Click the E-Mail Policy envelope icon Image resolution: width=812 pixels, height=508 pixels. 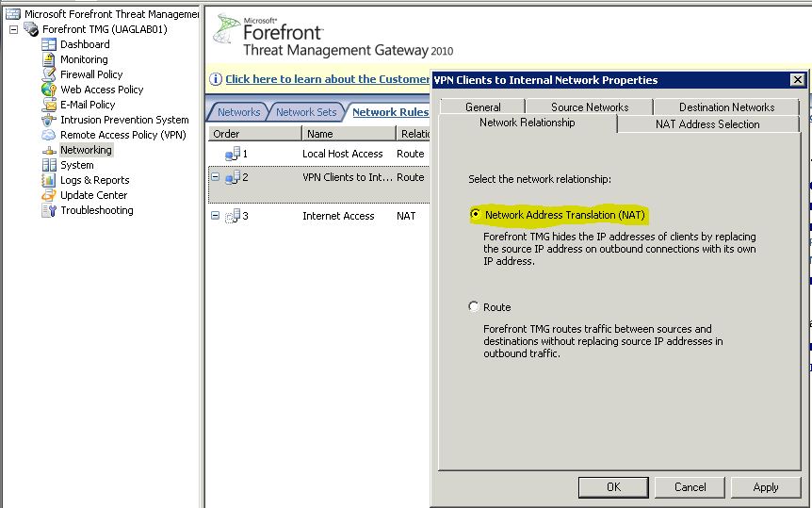tap(49, 105)
